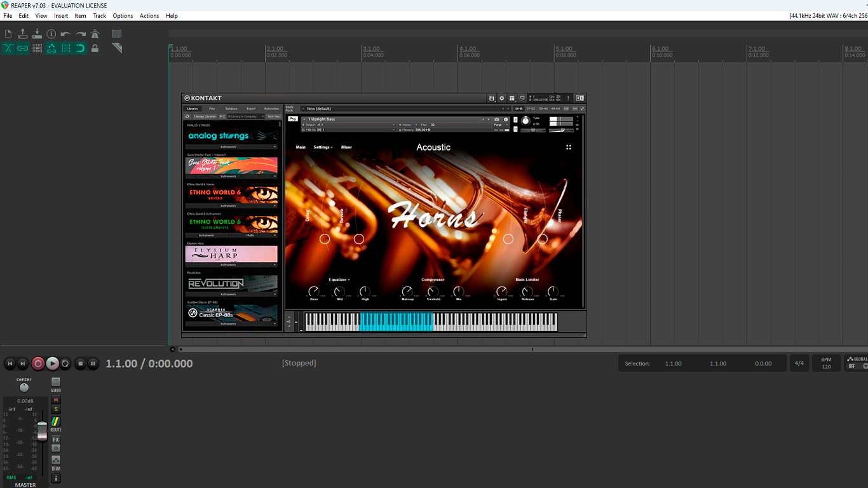This screenshot has width=868, height=488.
Task: Toggle item grouping link icon
Action: [23, 48]
